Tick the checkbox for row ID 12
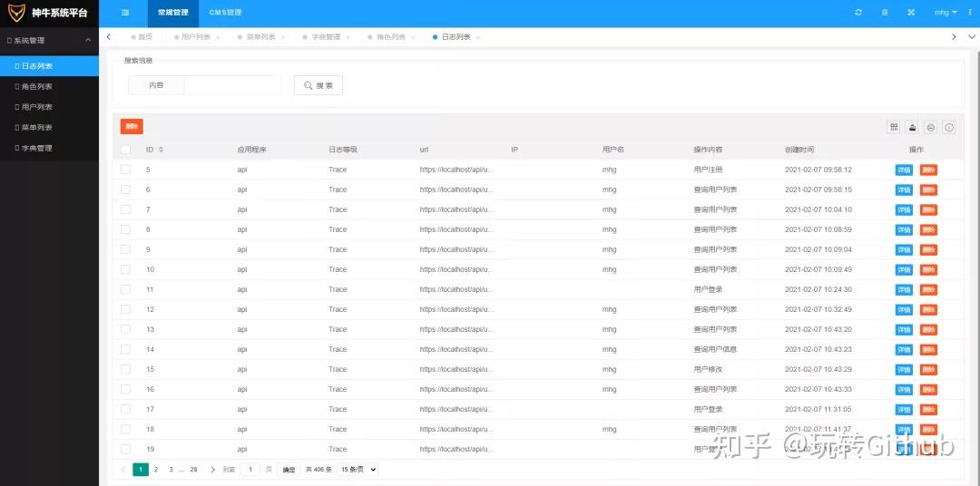Image resolution: width=980 pixels, height=486 pixels. tap(125, 310)
